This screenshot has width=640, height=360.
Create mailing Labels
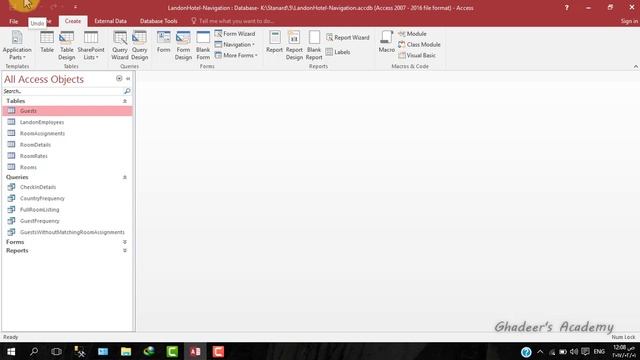[x=338, y=52]
